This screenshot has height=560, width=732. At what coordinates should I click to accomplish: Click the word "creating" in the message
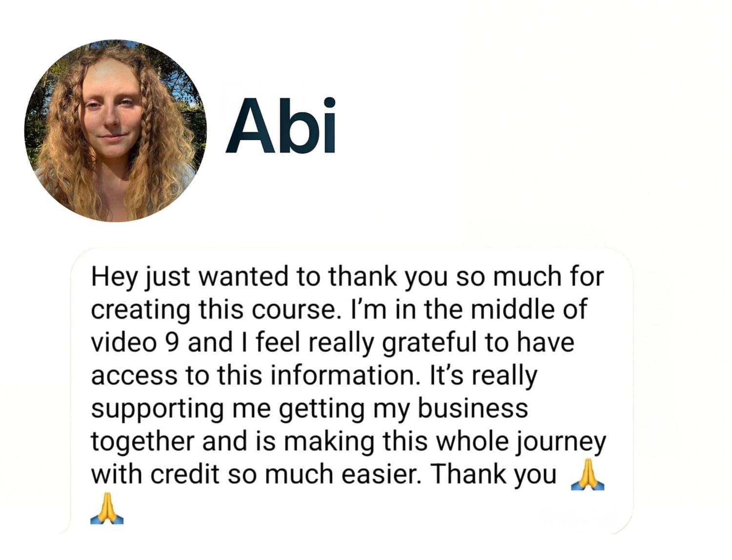point(141,310)
